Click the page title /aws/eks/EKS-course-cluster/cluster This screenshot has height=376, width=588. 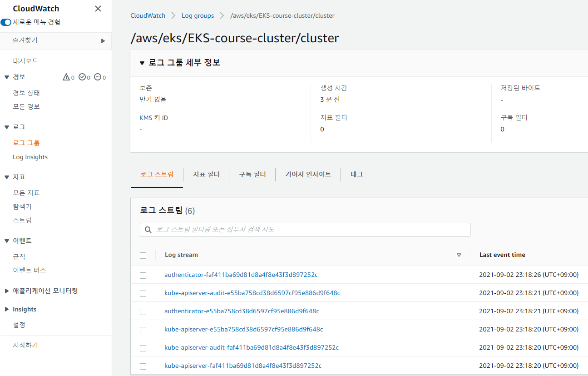235,38
